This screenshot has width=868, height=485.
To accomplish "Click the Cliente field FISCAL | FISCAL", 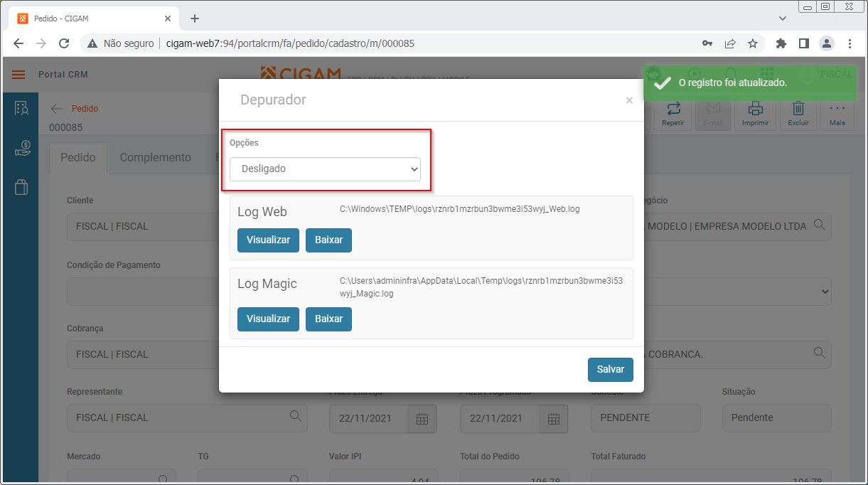I will pos(143,226).
